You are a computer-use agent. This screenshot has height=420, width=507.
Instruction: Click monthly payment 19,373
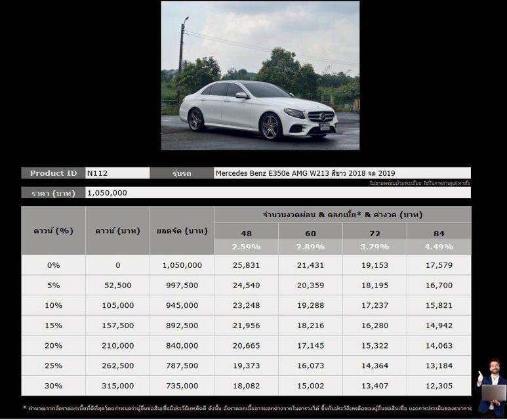(x=246, y=366)
